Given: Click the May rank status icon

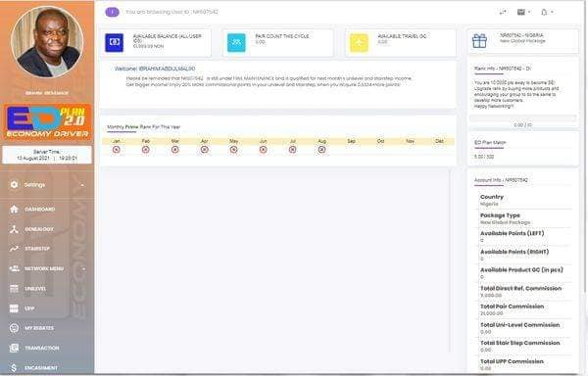Looking at the screenshot, I should point(233,150).
